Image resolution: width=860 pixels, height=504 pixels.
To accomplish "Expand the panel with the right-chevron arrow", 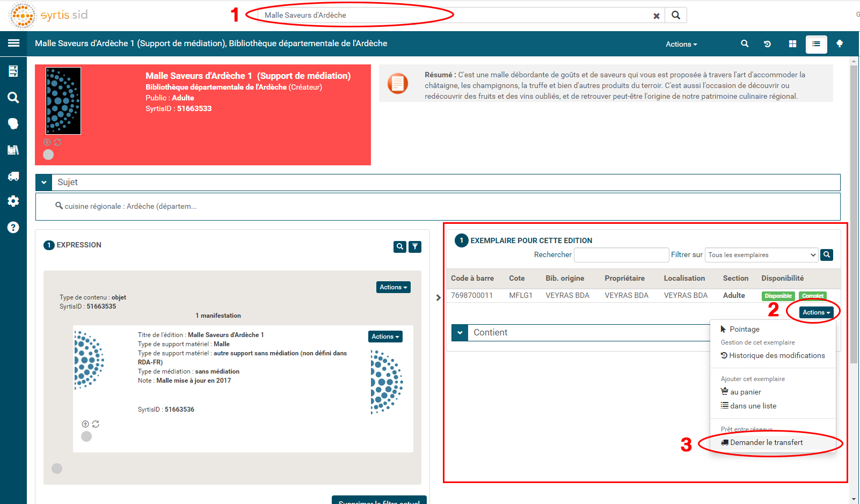I will (439, 297).
